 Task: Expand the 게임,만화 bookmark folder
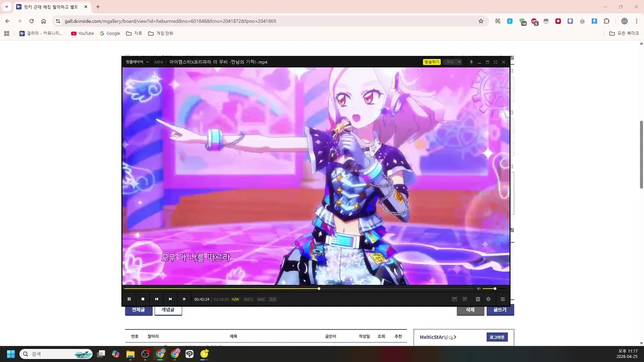(161, 33)
